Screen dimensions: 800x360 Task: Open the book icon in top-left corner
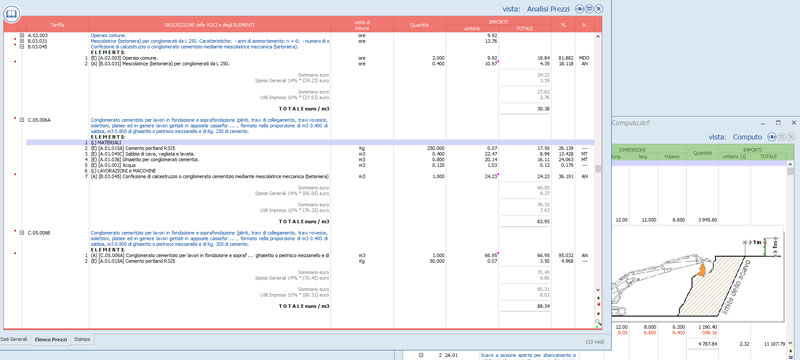tap(11, 14)
